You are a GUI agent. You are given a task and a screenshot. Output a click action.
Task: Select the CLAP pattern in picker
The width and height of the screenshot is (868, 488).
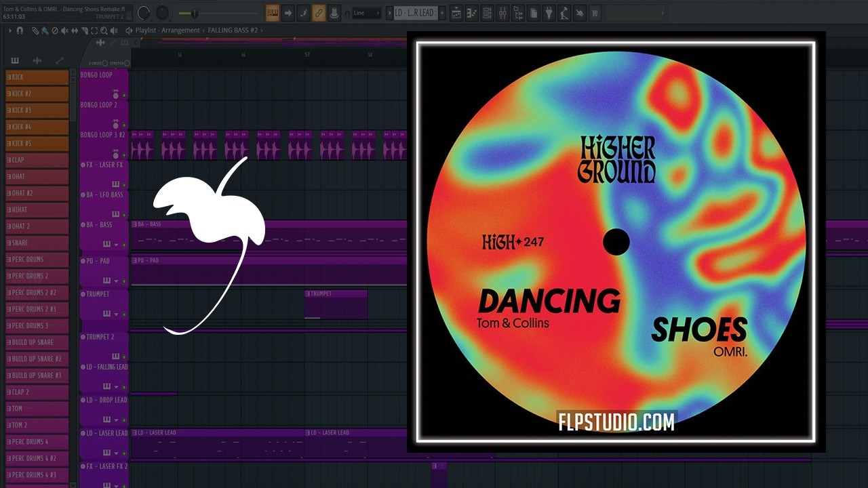[37, 160]
